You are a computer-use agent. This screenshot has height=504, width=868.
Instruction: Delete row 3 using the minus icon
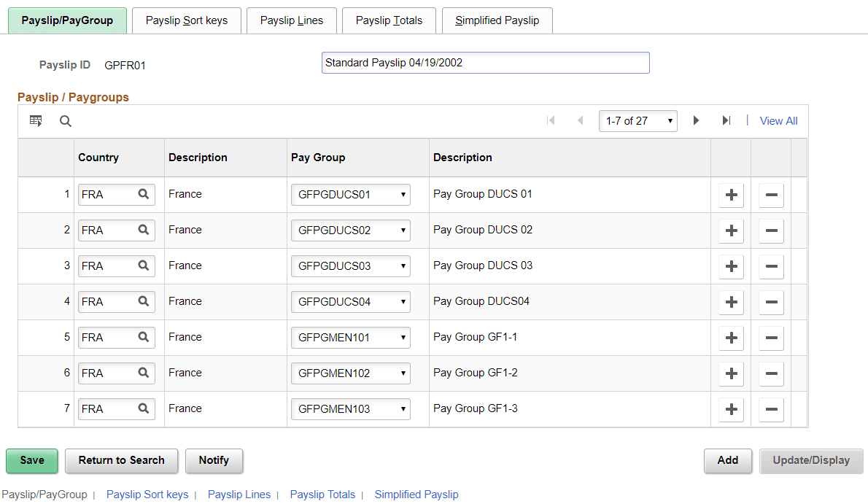click(771, 266)
